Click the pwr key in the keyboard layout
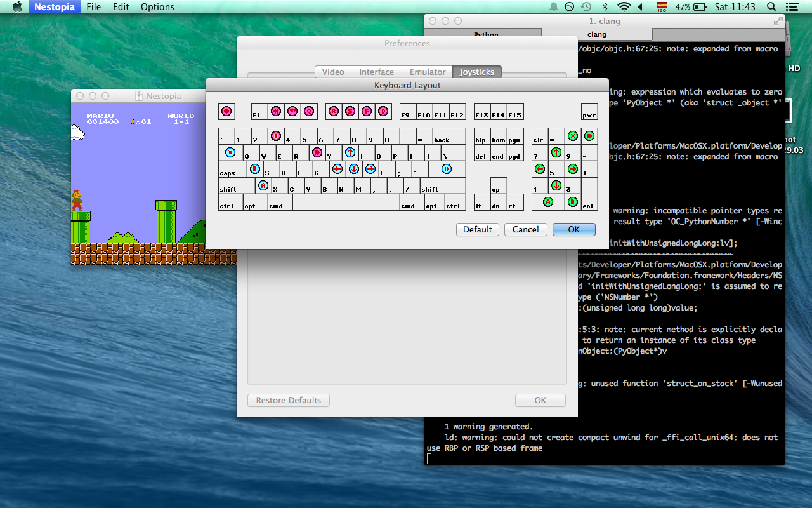The image size is (812, 508). (589, 111)
